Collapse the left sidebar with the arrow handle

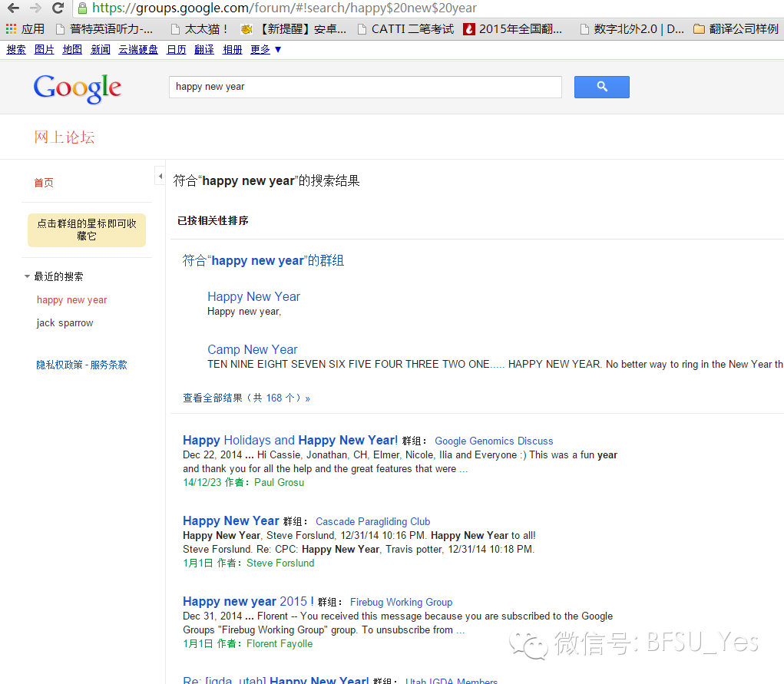(160, 176)
